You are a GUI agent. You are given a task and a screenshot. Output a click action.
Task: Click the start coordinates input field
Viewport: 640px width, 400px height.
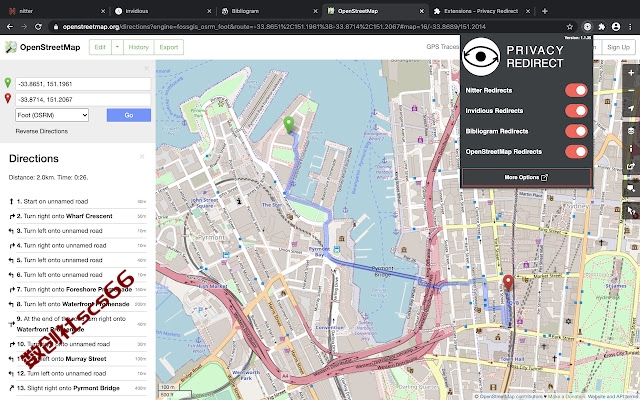pyautogui.click(x=83, y=84)
